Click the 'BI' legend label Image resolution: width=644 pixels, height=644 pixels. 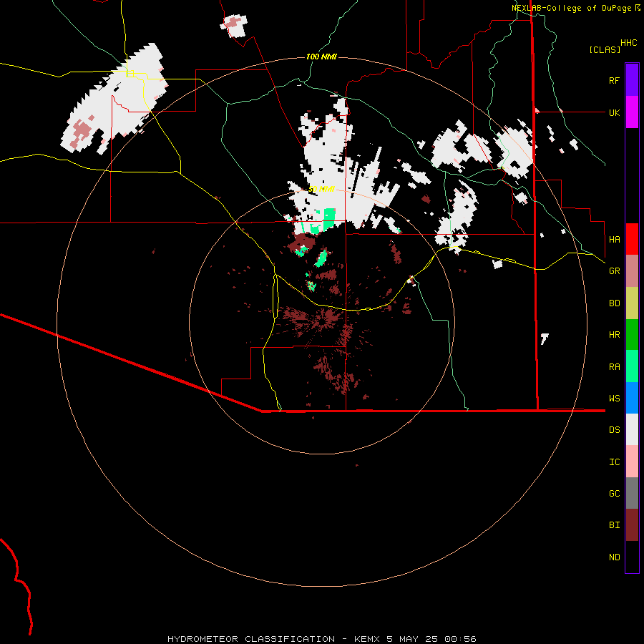click(614, 525)
